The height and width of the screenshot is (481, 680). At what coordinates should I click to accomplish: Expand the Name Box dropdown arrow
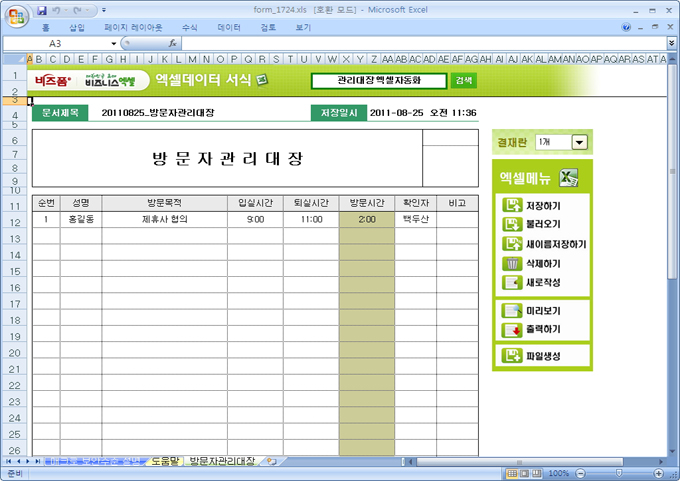[x=114, y=43]
